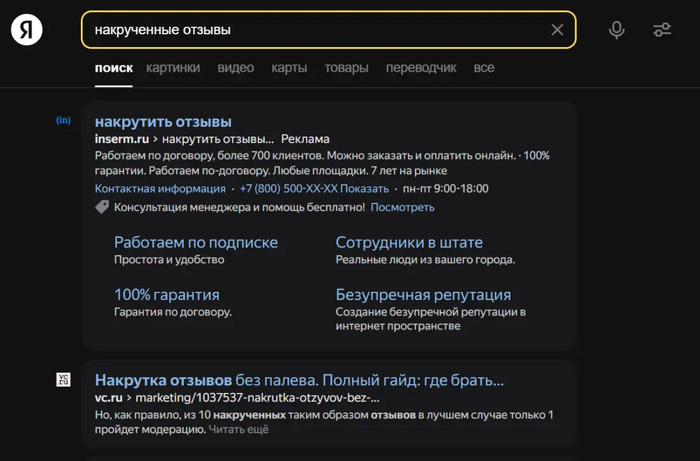Open the карты tab

pos(289,68)
